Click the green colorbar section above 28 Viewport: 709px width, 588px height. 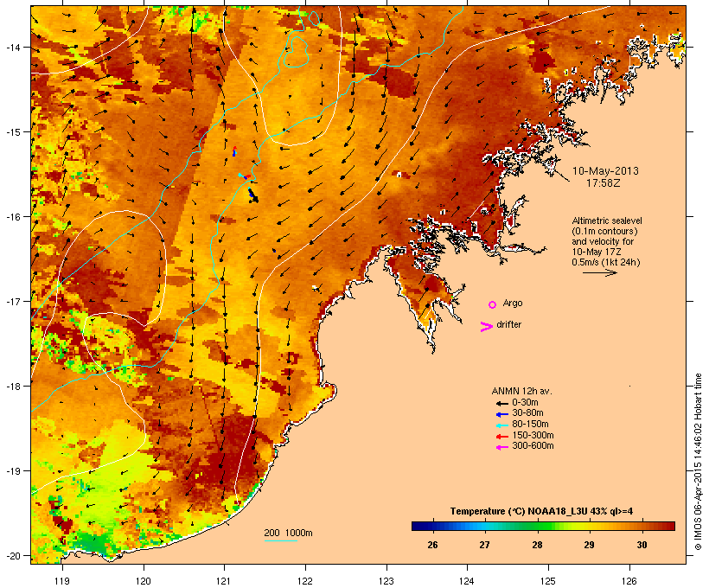click(x=537, y=526)
